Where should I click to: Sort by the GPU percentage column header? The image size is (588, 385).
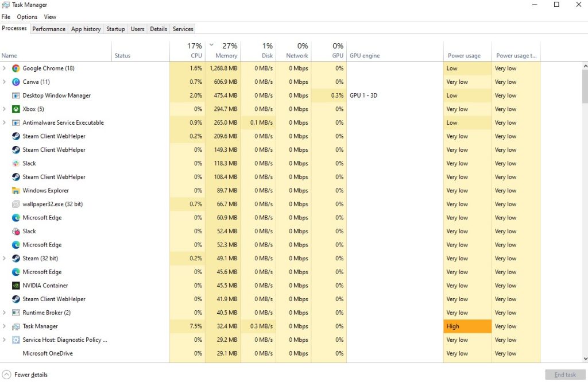coord(329,51)
